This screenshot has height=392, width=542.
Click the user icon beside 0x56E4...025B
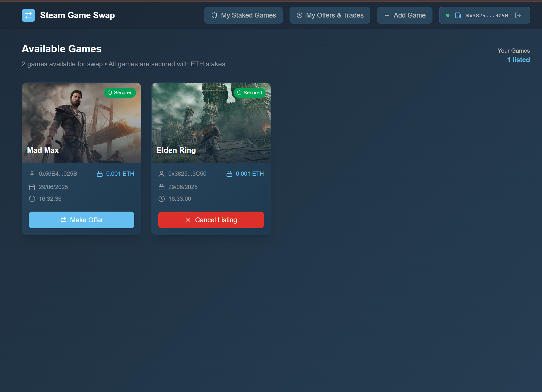tap(32, 174)
